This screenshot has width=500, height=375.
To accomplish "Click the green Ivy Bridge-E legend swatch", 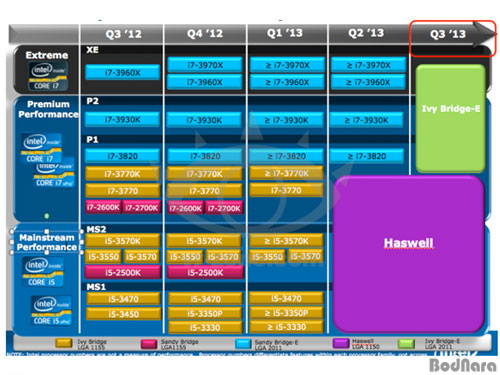I will tap(406, 343).
